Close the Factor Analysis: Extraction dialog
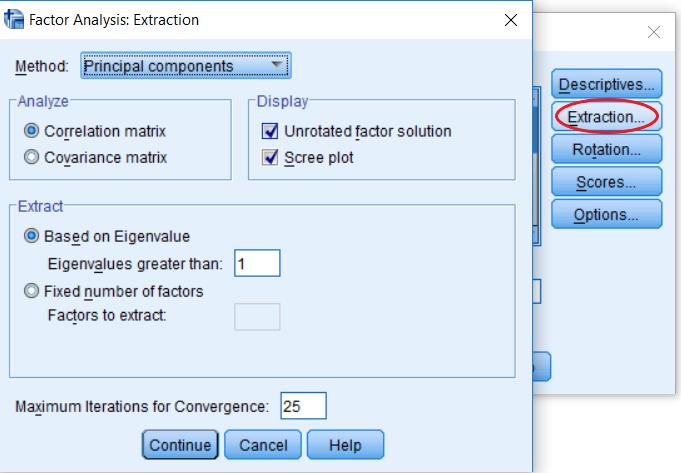This screenshot has height=473, width=681. (x=511, y=20)
